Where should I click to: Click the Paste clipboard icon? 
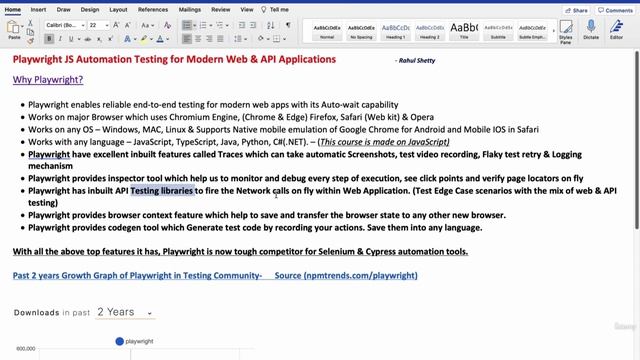[13, 28]
